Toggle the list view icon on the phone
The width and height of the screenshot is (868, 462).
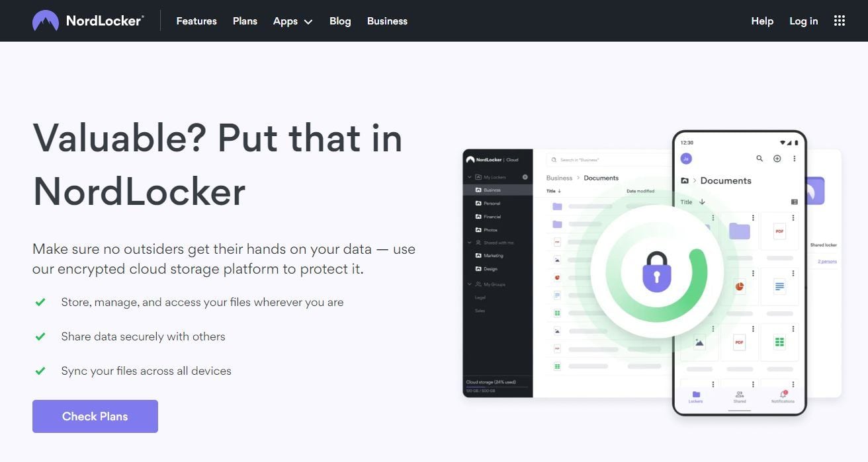tap(794, 202)
